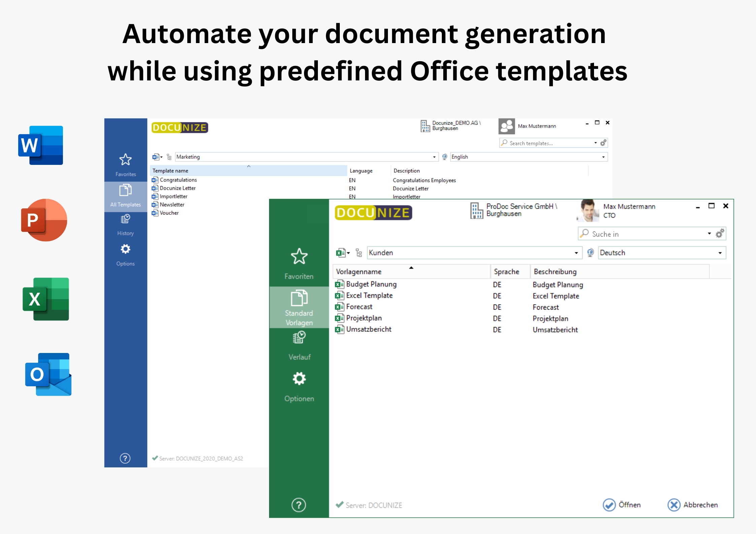The height and width of the screenshot is (534, 756).
Task: Click search settings gear next to Suche in
Action: click(x=719, y=234)
